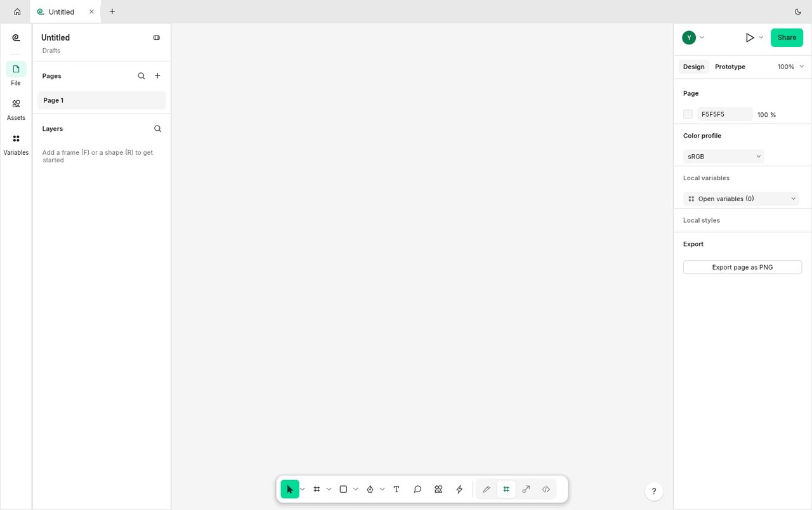Select Page 1 in pages list

101,100
